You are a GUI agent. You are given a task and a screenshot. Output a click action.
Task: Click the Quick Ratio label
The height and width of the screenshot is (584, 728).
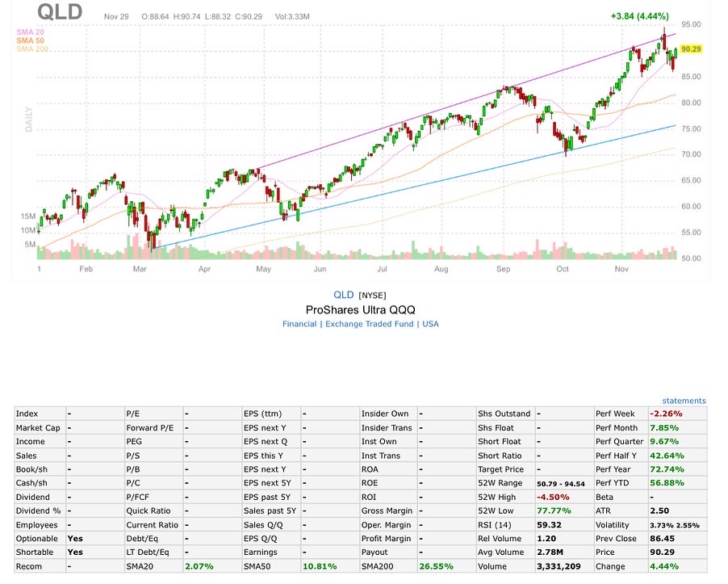pyautogui.click(x=149, y=510)
